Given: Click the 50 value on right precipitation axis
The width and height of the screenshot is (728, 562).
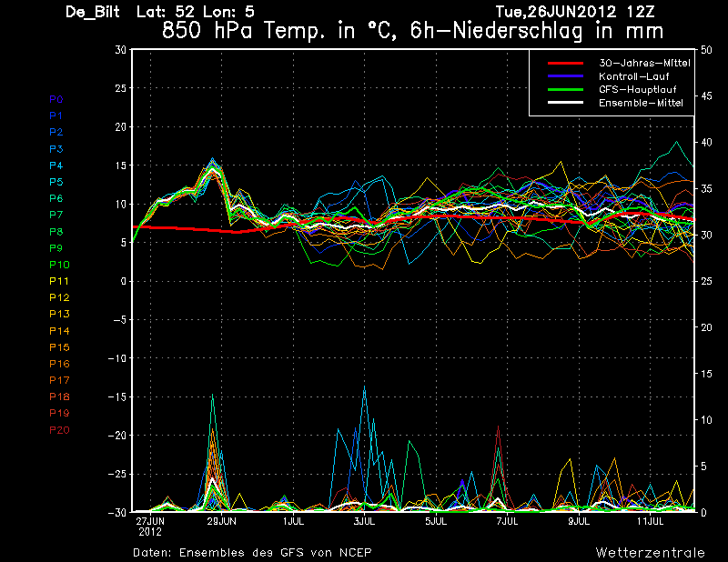Looking at the screenshot, I should [706, 50].
